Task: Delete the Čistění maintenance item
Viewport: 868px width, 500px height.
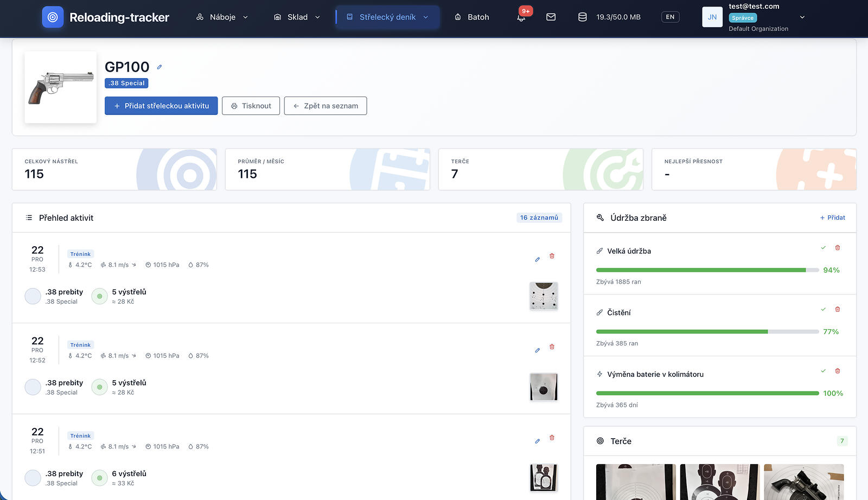Action: (837, 310)
